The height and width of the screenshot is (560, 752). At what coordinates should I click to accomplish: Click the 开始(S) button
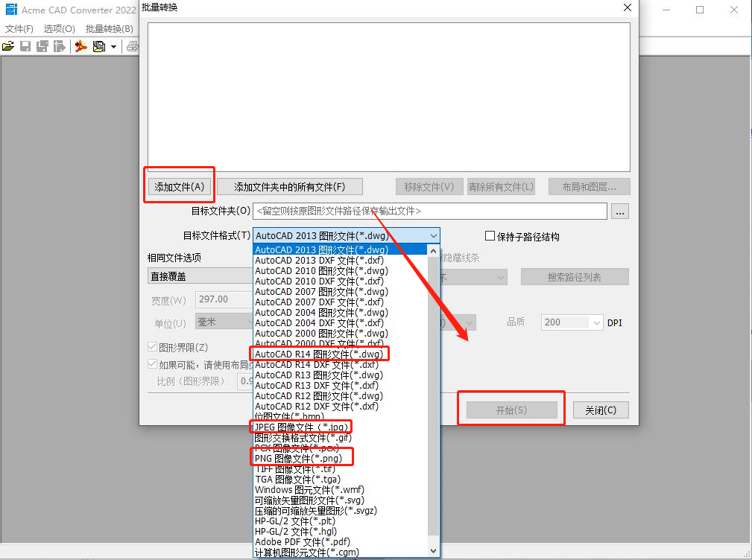click(512, 410)
